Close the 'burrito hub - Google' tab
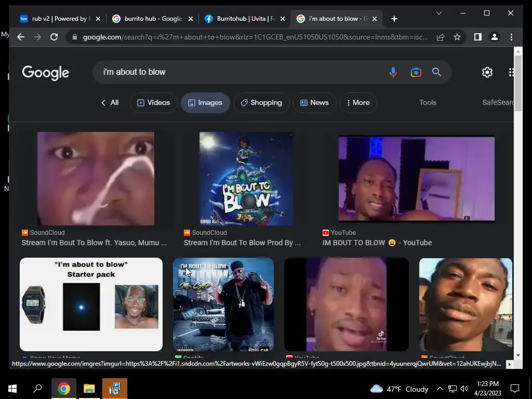 click(191, 19)
